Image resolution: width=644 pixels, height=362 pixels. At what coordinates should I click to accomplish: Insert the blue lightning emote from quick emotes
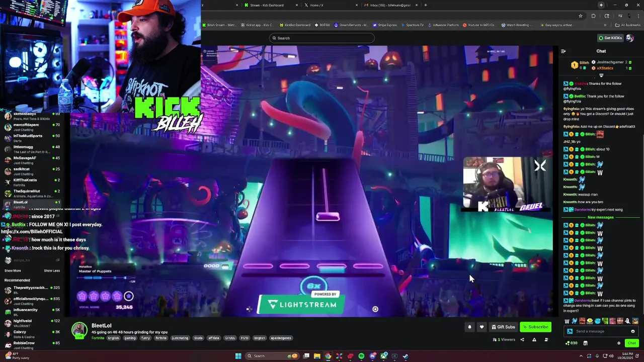pyautogui.click(x=575, y=321)
